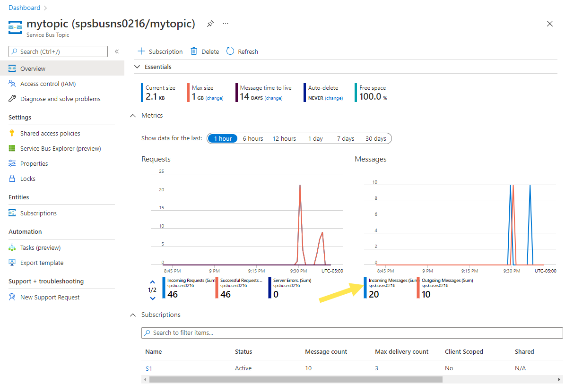This screenshot has width=565, height=392.
Task: Open Shared access policies
Action: (50, 133)
